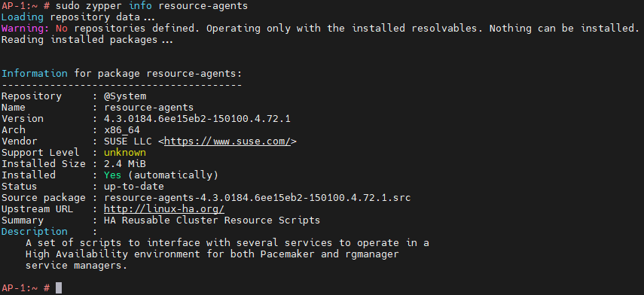Click the '@System' repository value
The width and height of the screenshot is (644, 295).
(125, 96)
